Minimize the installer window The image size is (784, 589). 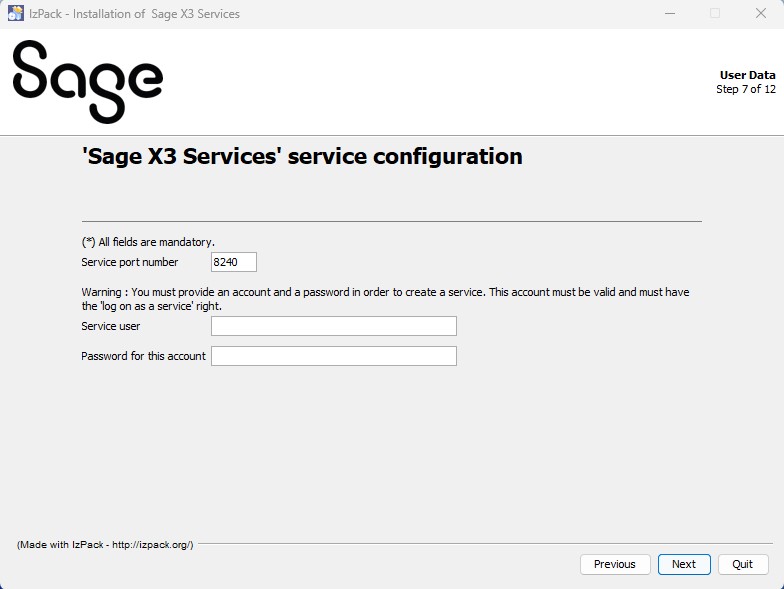click(669, 14)
